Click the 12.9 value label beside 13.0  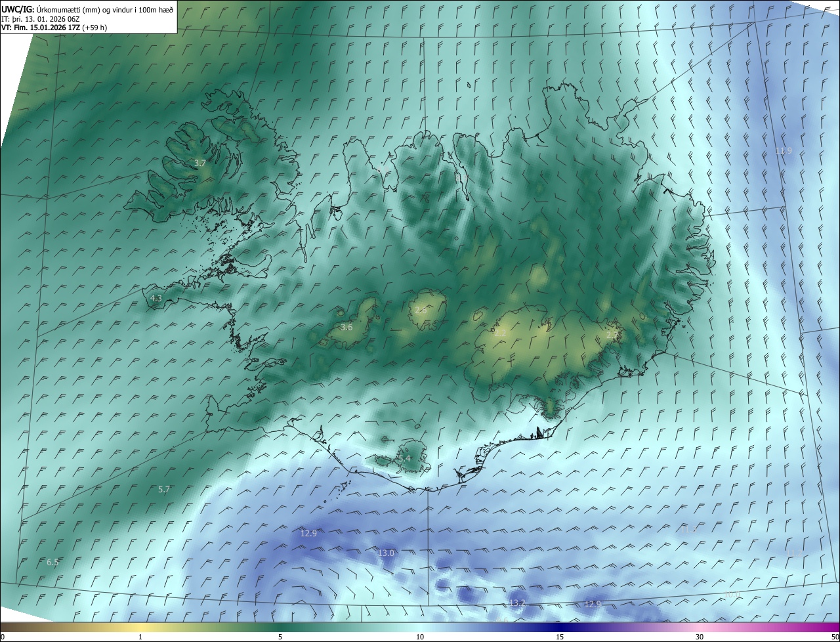click(308, 533)
